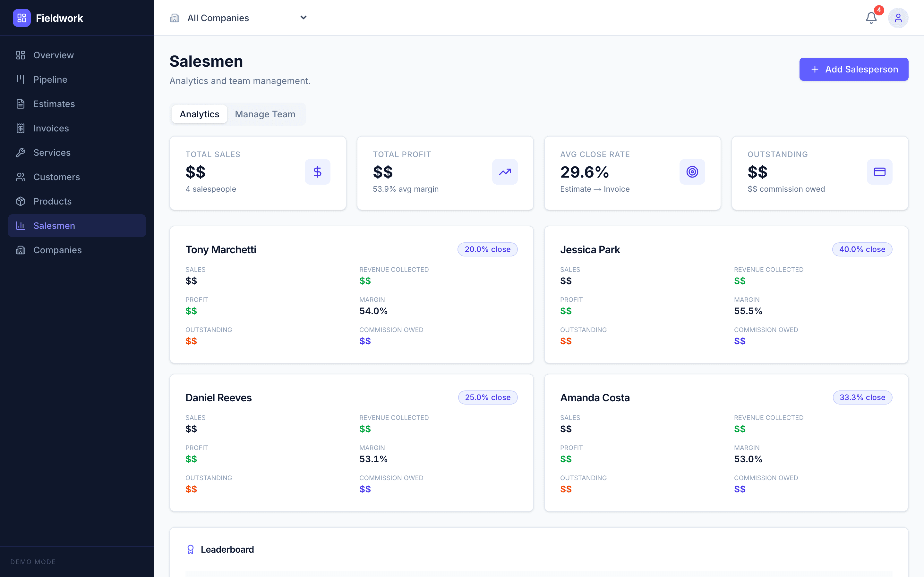Select the Analytics tab
Screen dimensions: 924x577
pos(199,114)
